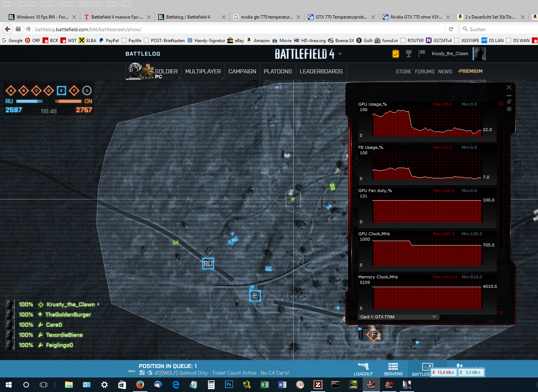Go to the STORE link
Image resolution: width=538 pixels, height=392 pixels.
[x=403, y=72]
